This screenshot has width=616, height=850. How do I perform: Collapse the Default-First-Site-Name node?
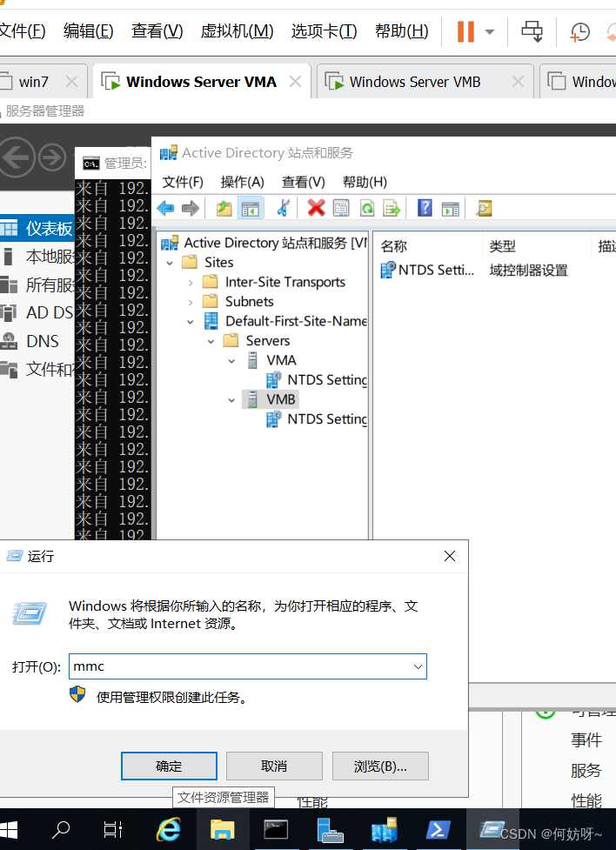[x=191, y=322]
